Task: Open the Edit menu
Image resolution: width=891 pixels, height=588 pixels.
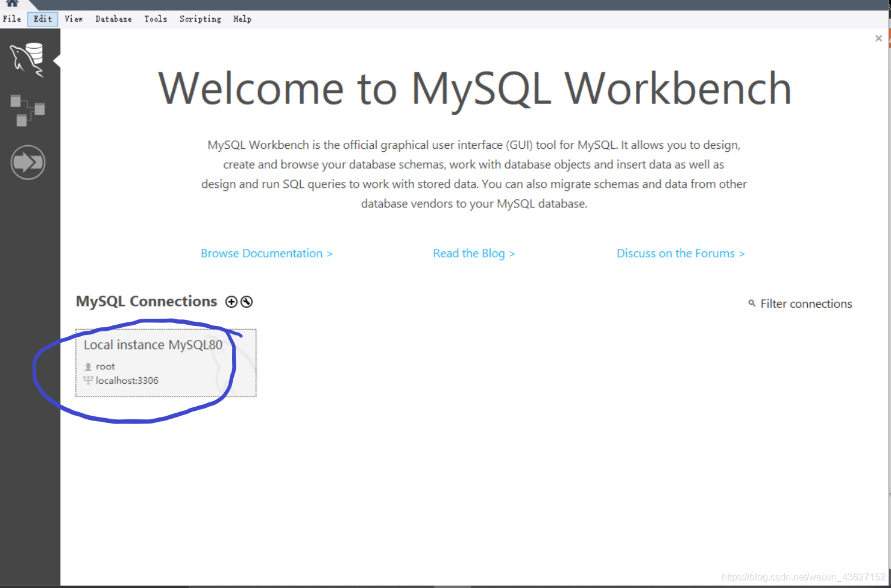Action: [x=43, y=19]
